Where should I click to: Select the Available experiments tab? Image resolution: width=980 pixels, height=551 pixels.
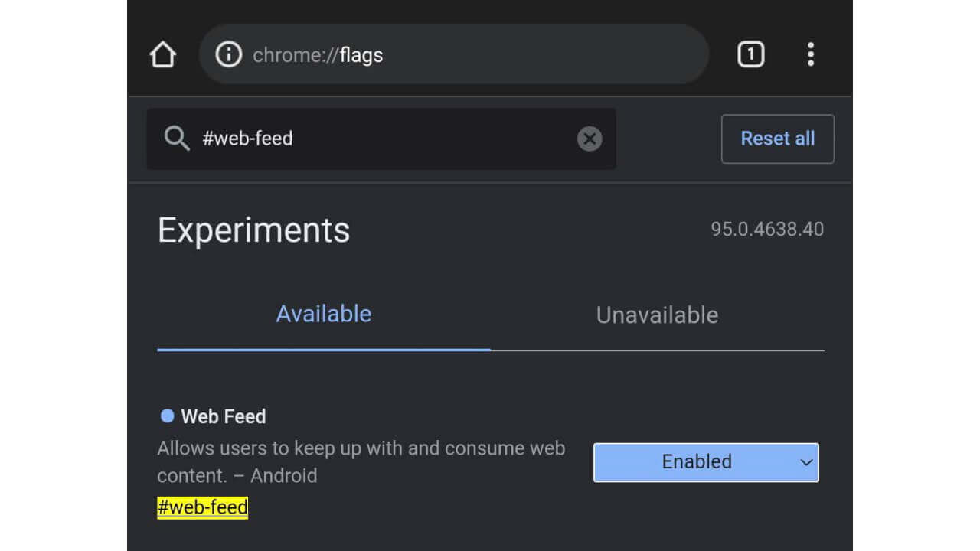click(x=323, y=313)
